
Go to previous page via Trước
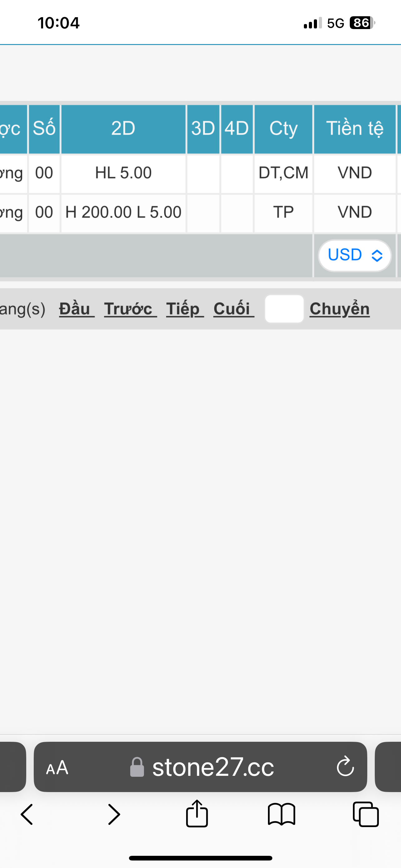(130, 309)
